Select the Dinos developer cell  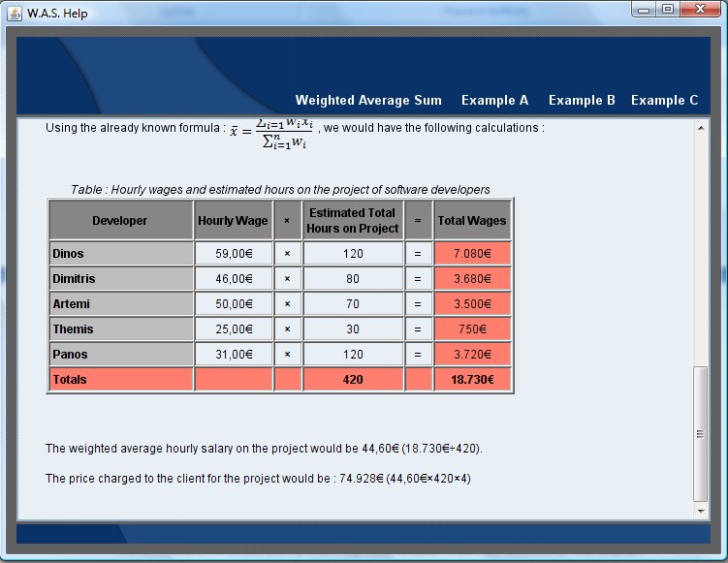pyautogui.click(x=121, y=254)
